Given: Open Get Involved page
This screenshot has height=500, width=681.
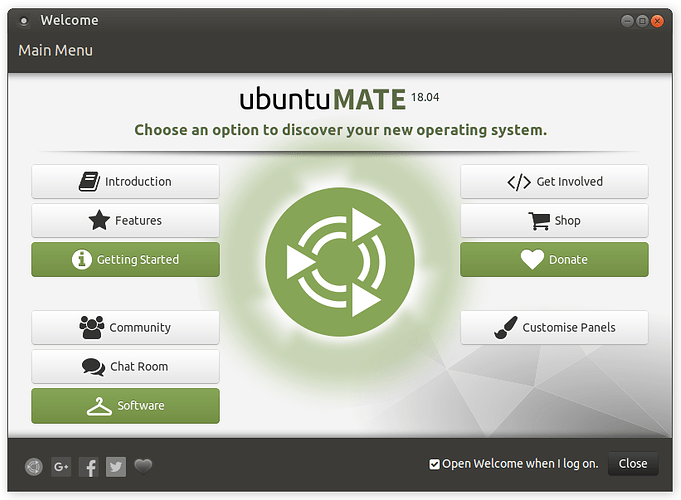Looking at the screenshot, I should pyautogui.click(x=554, y=181).
